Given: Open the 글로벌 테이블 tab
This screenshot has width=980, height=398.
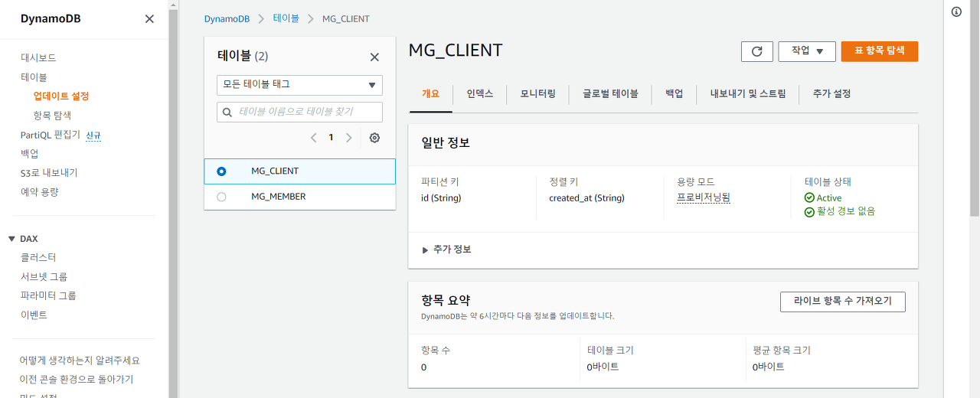Looking at the screenshot, I should [610, 93].
